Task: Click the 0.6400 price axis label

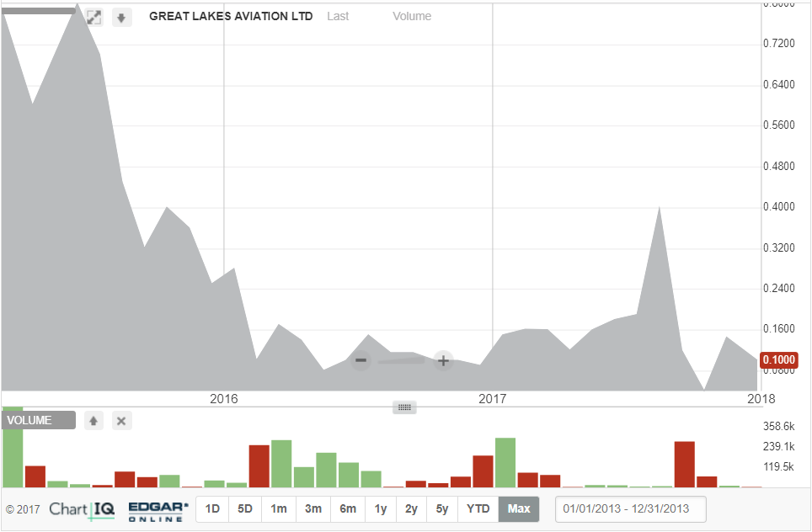Action: click(x=779, y=84)
